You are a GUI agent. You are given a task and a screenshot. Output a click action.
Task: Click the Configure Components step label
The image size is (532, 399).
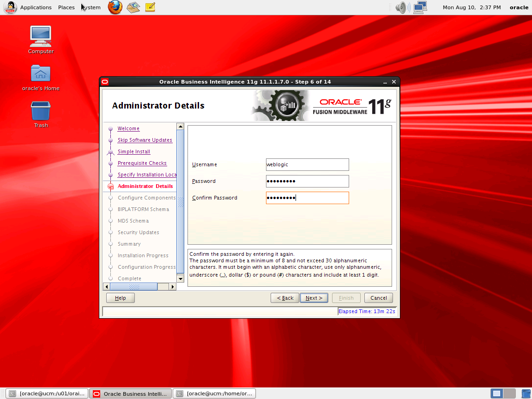click(x=146, y=198)
